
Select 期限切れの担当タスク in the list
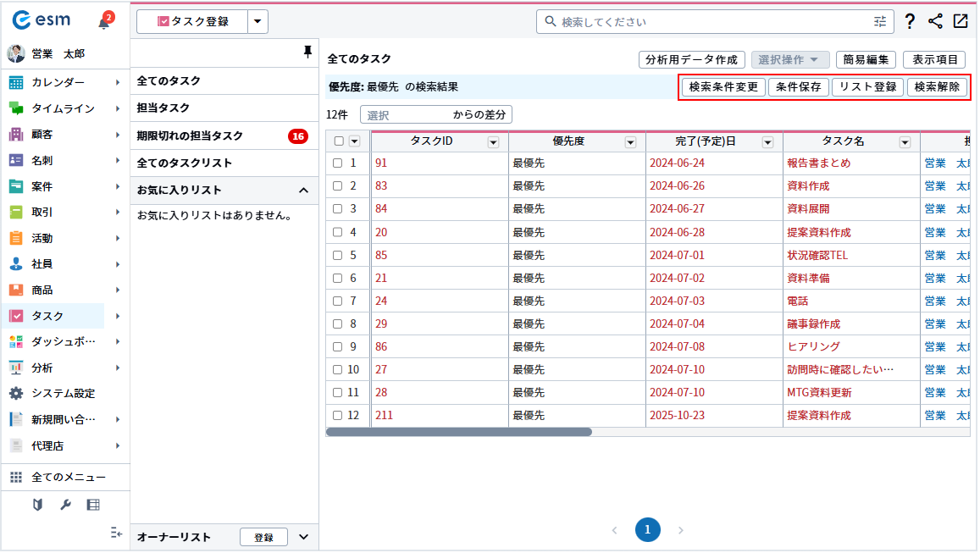(x=191, y=135)
